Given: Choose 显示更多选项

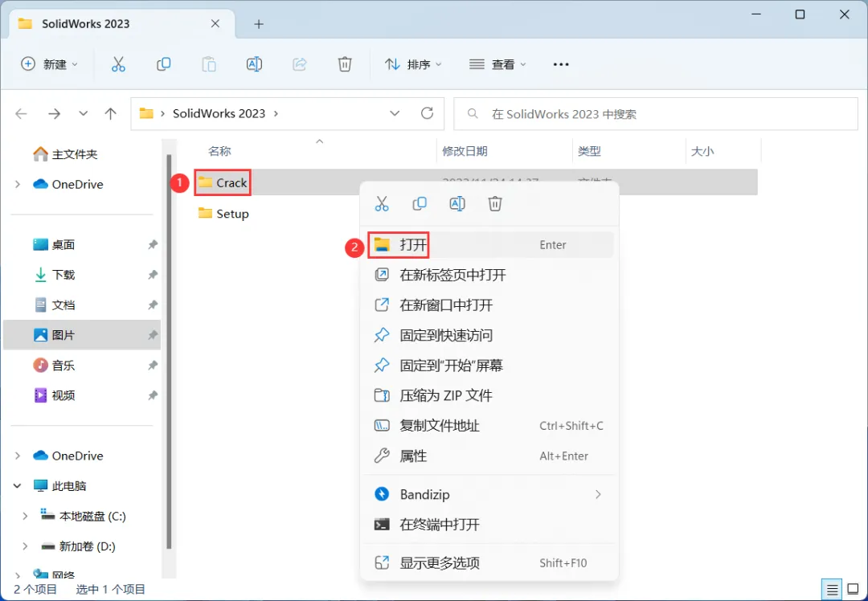Looking at the screenshot, I should [x=489, y=563].
